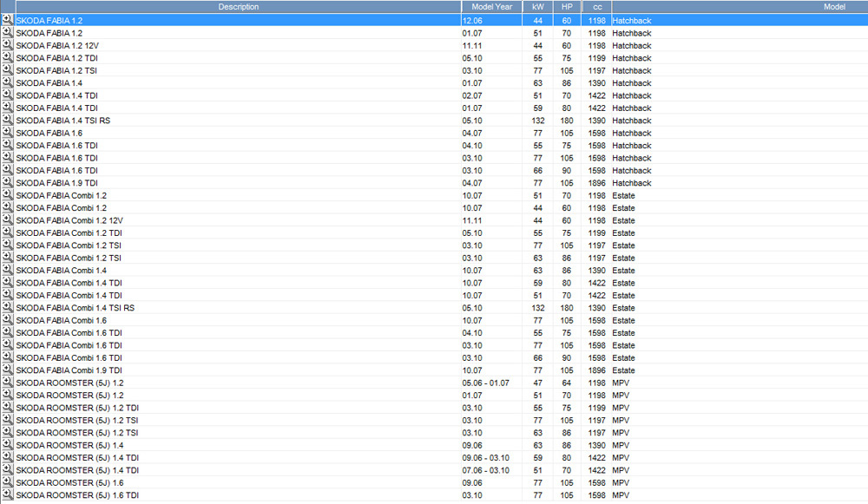Open the details icon for the SKODA FABIA Combi 1.4 estate, 1390 cc
Image resolution: width=868 pixels, height=504 pixels.
pyautogui.click(x=7, y=270)
